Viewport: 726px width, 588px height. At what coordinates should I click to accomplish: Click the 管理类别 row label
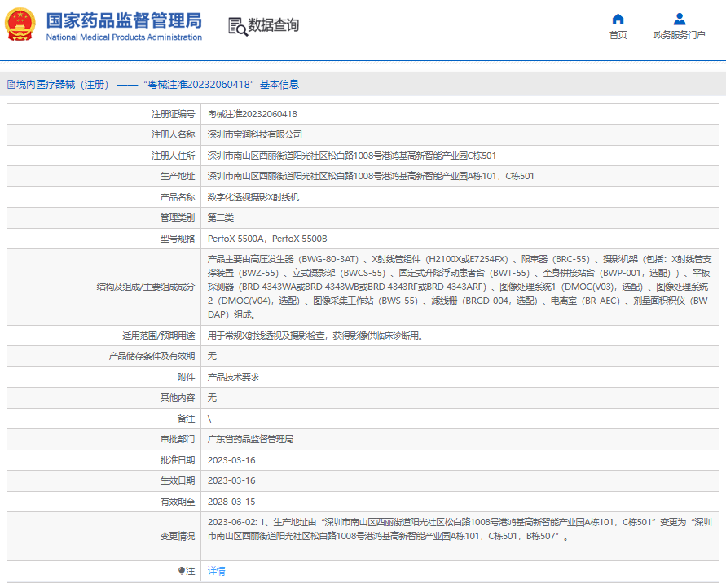(x=178, y=217)
